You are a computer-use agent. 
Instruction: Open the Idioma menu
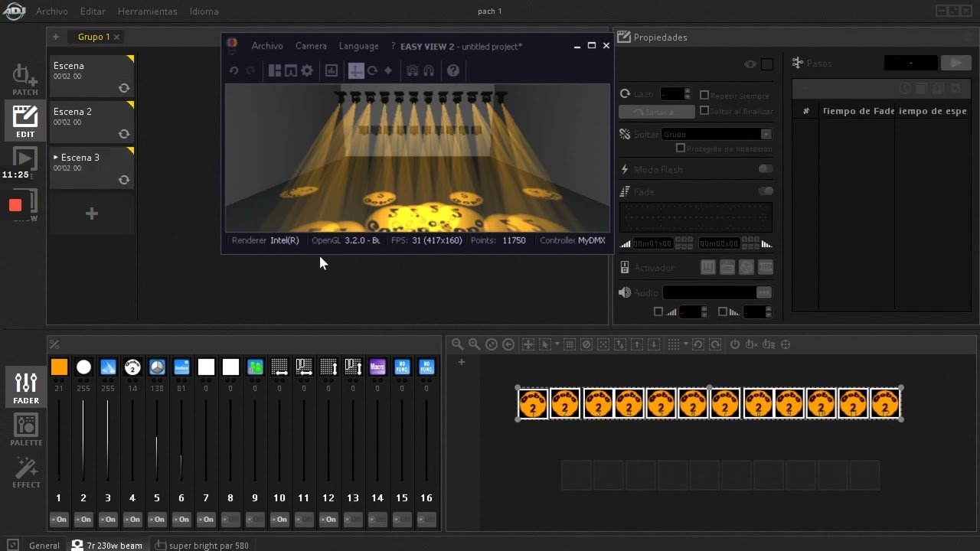pyautogui.click(x=204, y=11)
